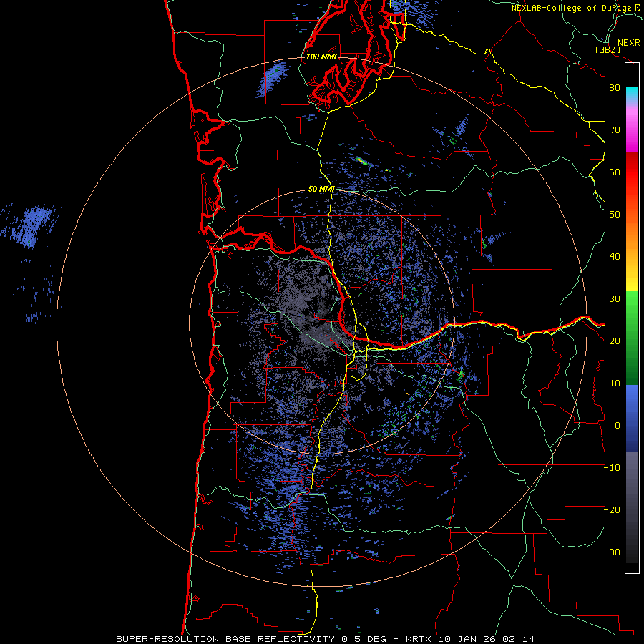
Task: Click the 60 dBZ scale label
Action: click(615, 172)
